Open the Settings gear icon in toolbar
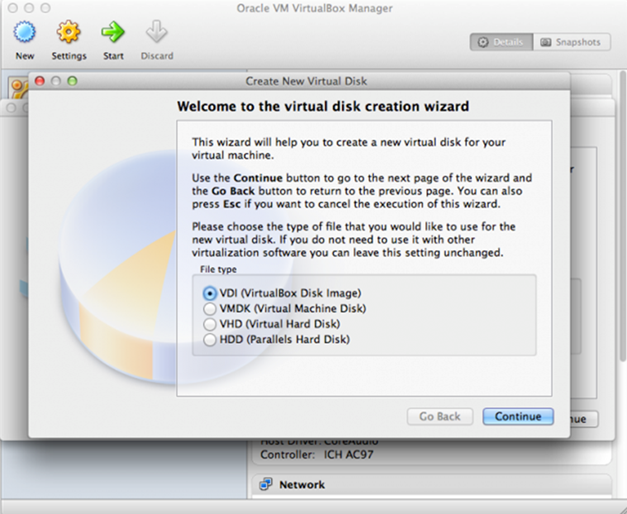Screen dimensions: 627x514 (x=68, y=32)
